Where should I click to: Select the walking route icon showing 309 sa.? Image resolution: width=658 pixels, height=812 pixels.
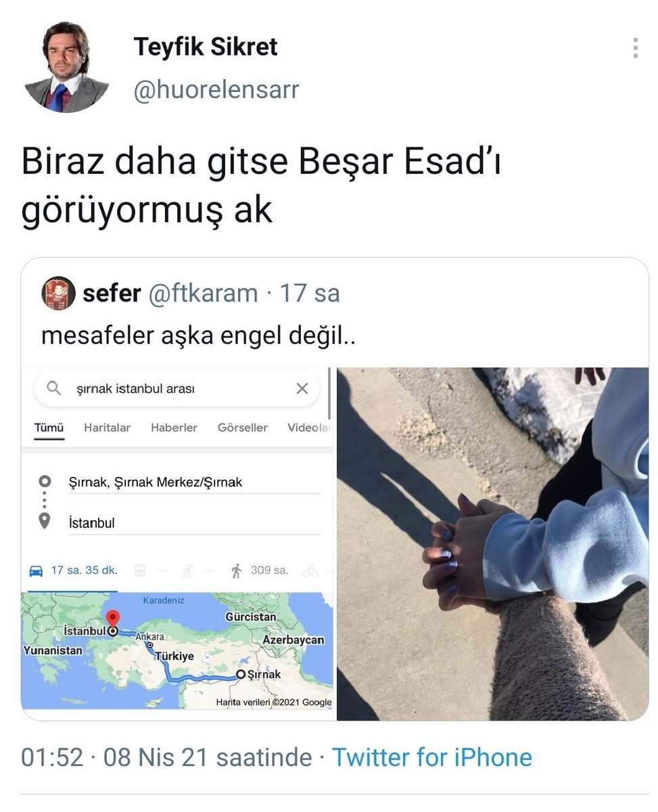pos(236,571)
